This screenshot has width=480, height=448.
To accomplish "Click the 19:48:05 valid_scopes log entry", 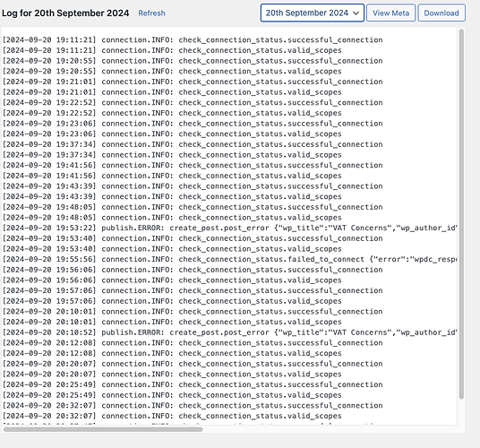I will [172, 218].
